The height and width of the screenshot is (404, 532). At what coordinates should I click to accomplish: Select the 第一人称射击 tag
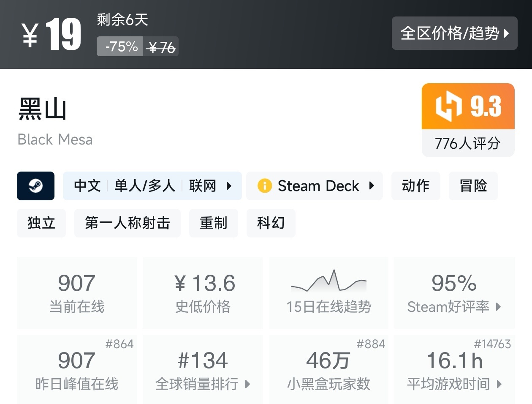[127, 223]
